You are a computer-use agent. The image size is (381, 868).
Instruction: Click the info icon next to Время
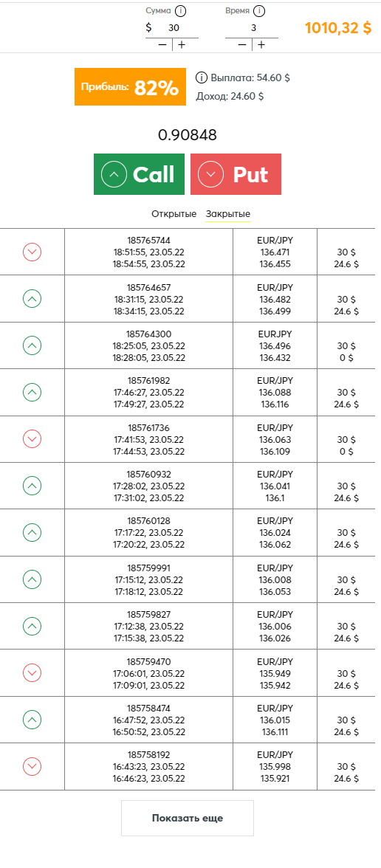tap(259, 10)
